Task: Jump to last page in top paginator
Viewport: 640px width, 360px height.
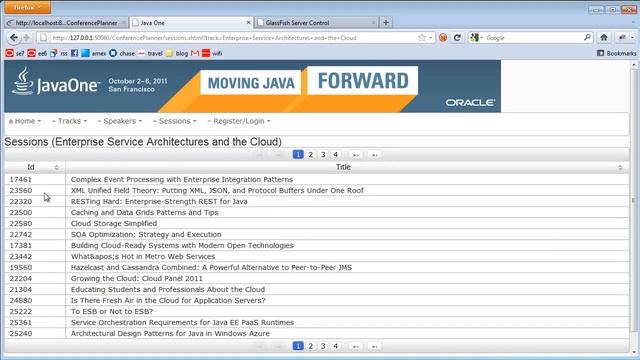Action: 374,155
